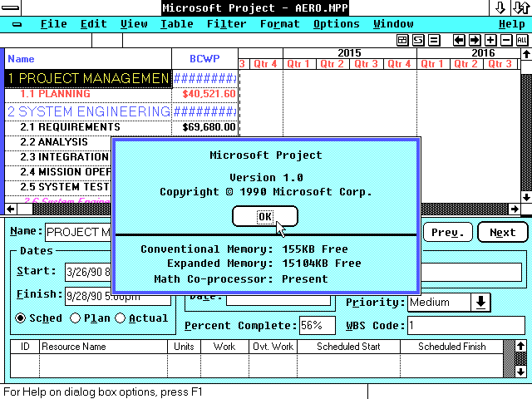Click the show ALL tasks icon

pos(521,40)
